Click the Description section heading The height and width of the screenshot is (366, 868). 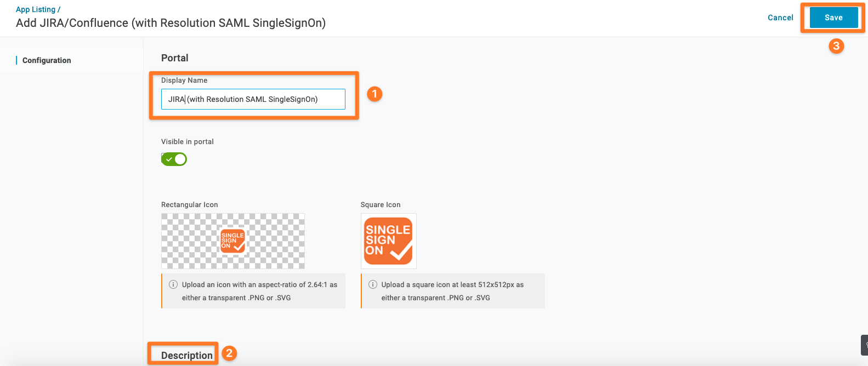pyautogui.click(x=187, y=355)
